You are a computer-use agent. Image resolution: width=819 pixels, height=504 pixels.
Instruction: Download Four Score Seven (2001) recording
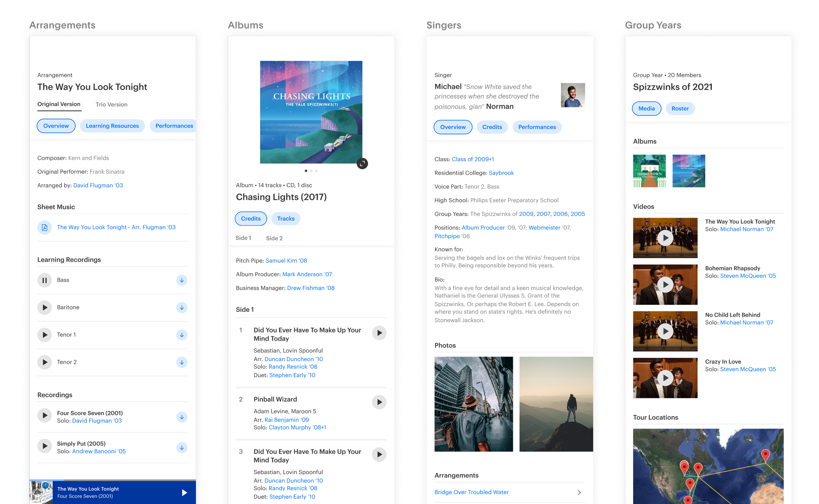(x=182, y=417)
